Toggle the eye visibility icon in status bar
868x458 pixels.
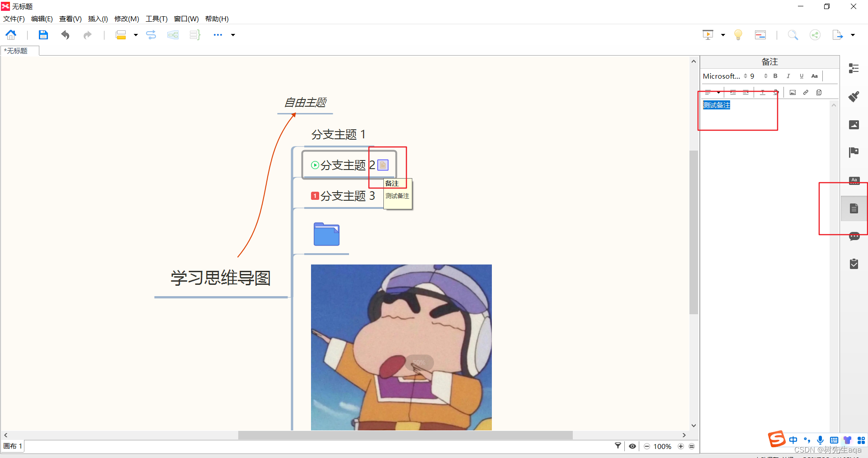click(x=632, y=446)
